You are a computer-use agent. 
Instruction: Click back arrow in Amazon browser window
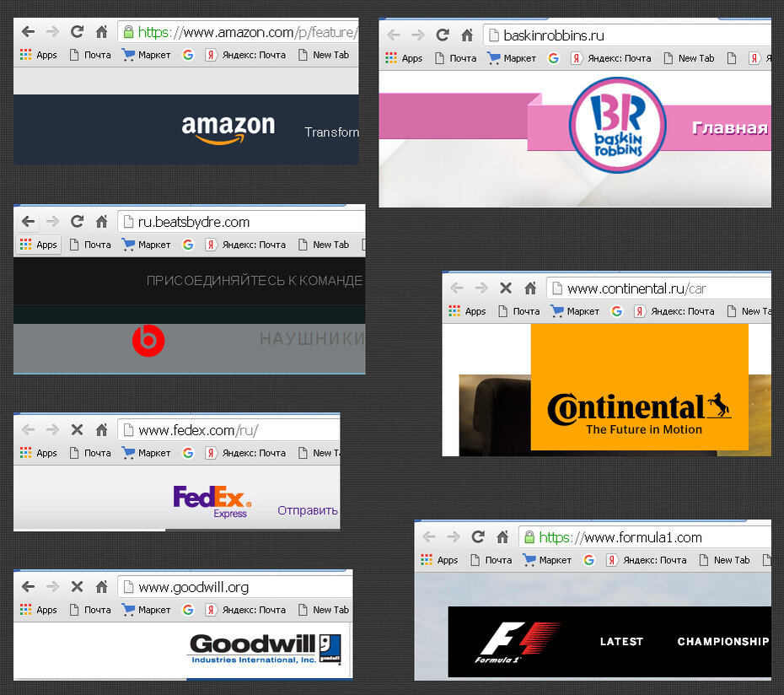click(x=28, y=33)
